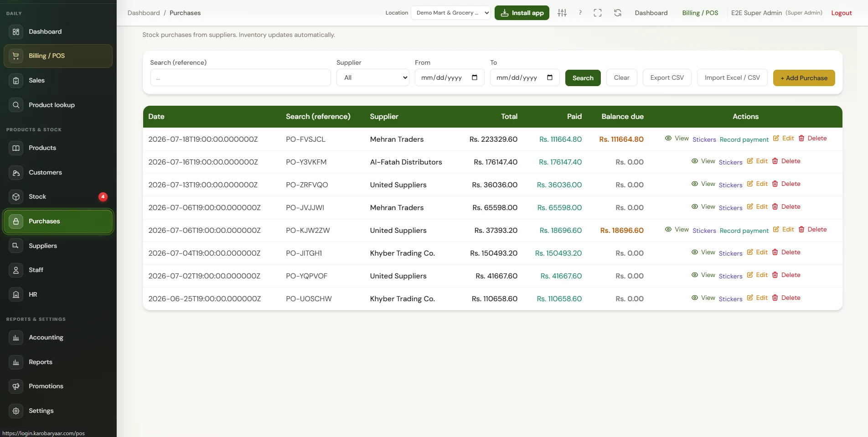
Task: Toggle fullscreen with the expand icon
Action: [x=598, y=13]
